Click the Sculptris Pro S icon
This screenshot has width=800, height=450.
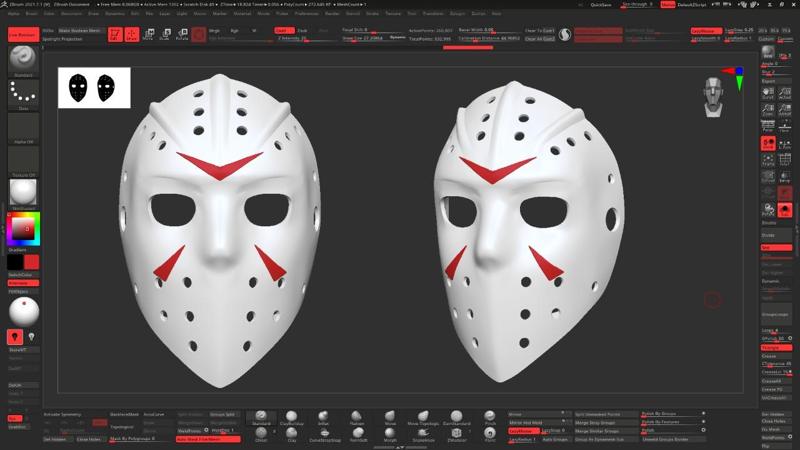[x=564, y=35]
